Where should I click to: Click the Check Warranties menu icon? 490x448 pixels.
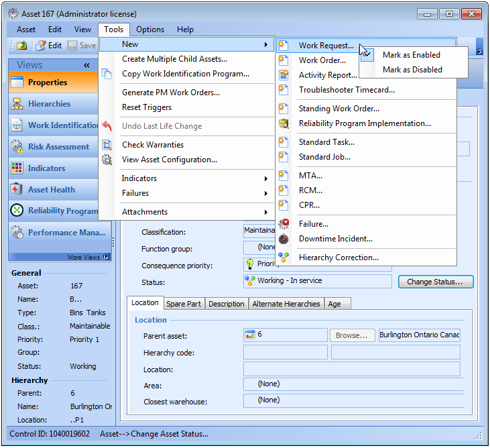pyautogui.click(x=107, y=145)
